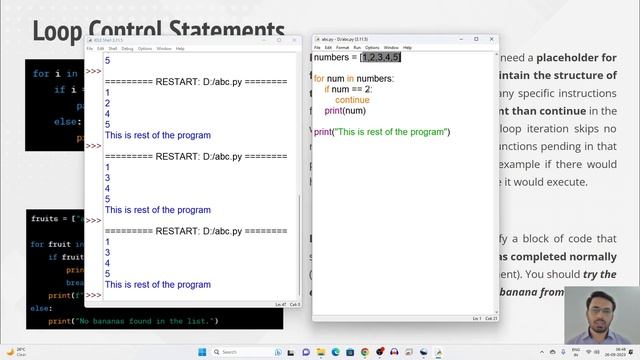Screen dimensions: 640x360
Task: Open File menu in abc.py editor
Action: pyautogui.click(x=317, y=48)
